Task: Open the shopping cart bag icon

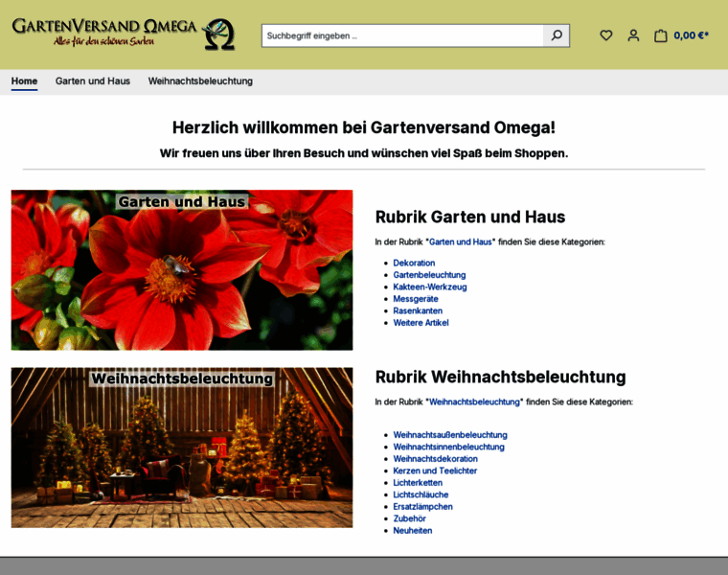Action: tap(660, 35)
